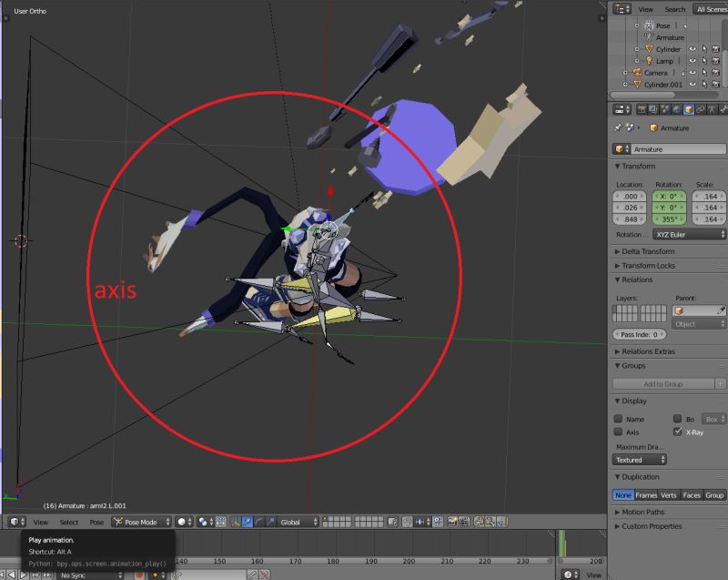This screenshot has height=580, width=728.
Task: Select the translate manipulator arrow icon
Action: (x=248, y=522)
